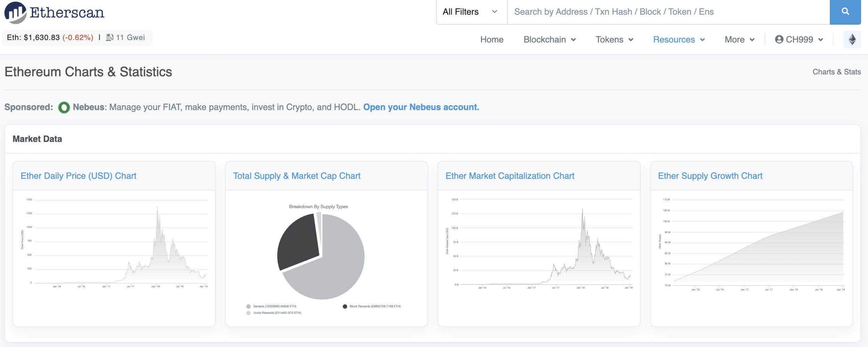Click the Market Data section heading
The image size is (868, 347).
tap(37, 139)
